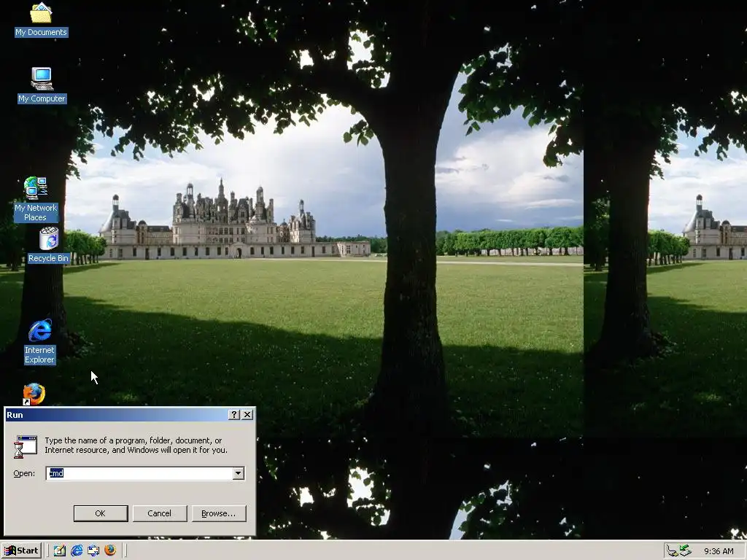Launch Firefox from Quick Launch
The image size is (747, 560).
coord(110,551)
